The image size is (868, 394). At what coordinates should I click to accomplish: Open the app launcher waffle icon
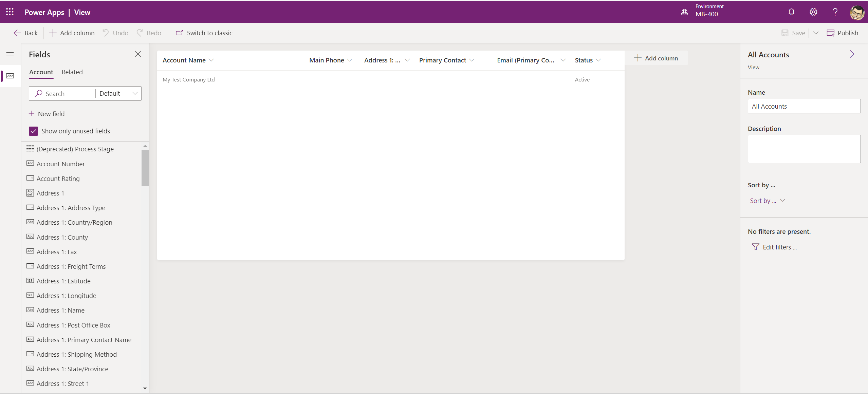[x=10, y=12]
